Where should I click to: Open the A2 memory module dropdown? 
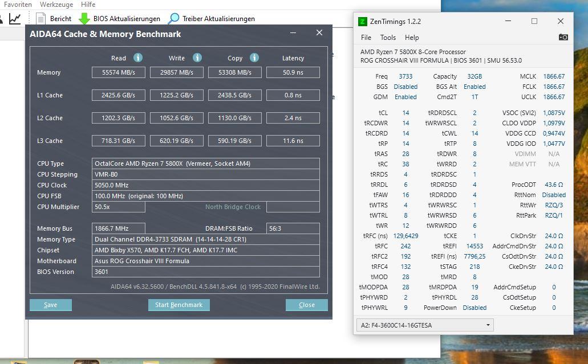point(425,325)
